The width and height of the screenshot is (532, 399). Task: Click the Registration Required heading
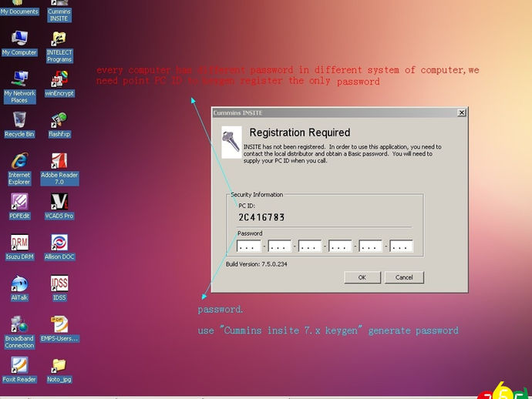pos(300,132)
